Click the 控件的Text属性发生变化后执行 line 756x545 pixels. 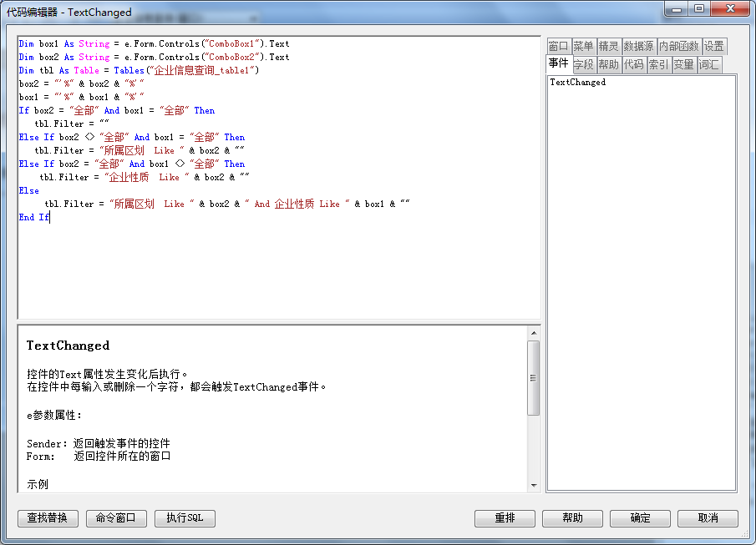pos(107,374)
